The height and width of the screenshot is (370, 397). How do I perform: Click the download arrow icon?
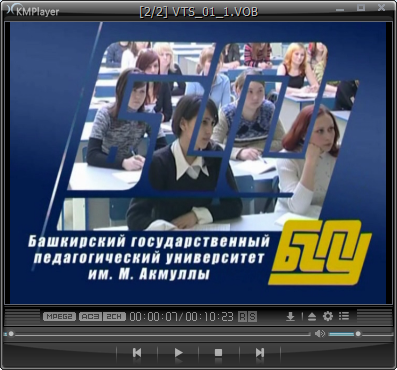click(x=290, y=316)
